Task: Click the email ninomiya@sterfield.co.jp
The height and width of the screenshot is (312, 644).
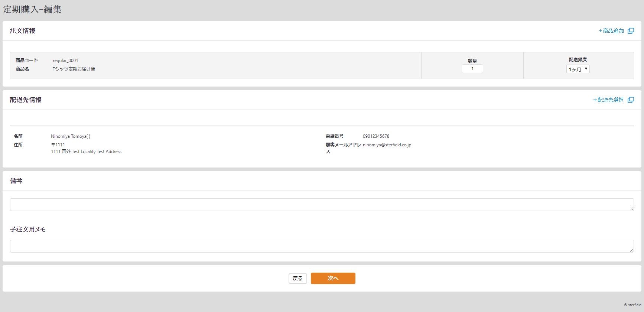Action: [x=387, y=145]
